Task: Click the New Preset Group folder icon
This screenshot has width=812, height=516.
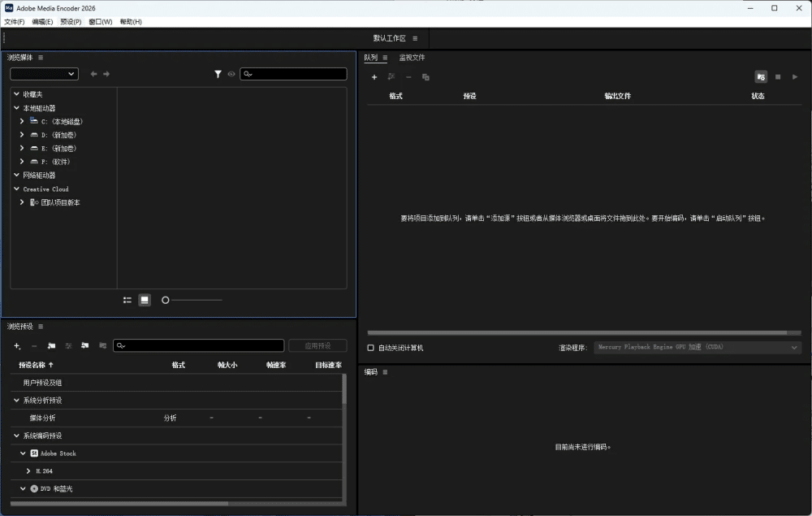Action: point(51,345)
